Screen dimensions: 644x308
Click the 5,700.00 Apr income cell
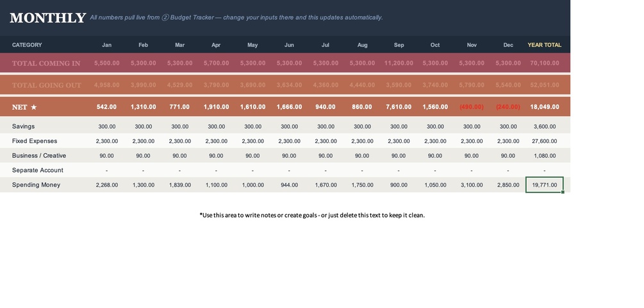pyautogui.click(x=216, y=64)
